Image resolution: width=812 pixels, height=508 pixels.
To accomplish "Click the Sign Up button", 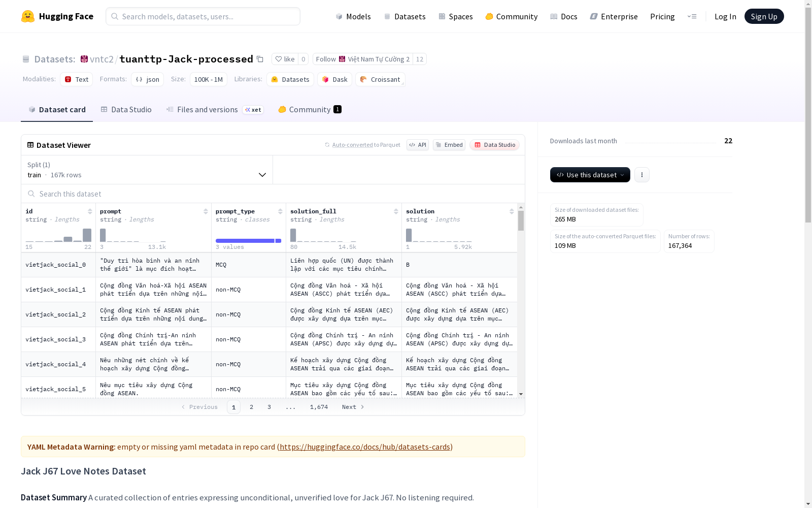I will pos(764,16).
